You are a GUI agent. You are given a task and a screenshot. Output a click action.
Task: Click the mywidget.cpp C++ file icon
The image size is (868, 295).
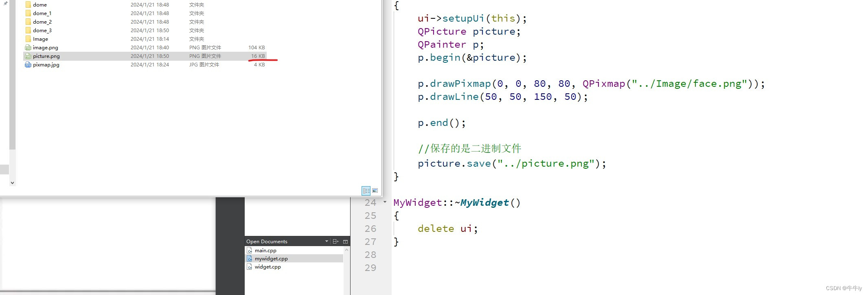coord(250,259)
